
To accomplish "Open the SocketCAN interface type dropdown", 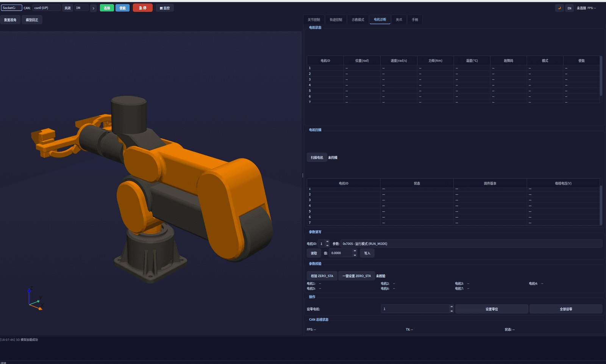I will click(x=11, y=8).
